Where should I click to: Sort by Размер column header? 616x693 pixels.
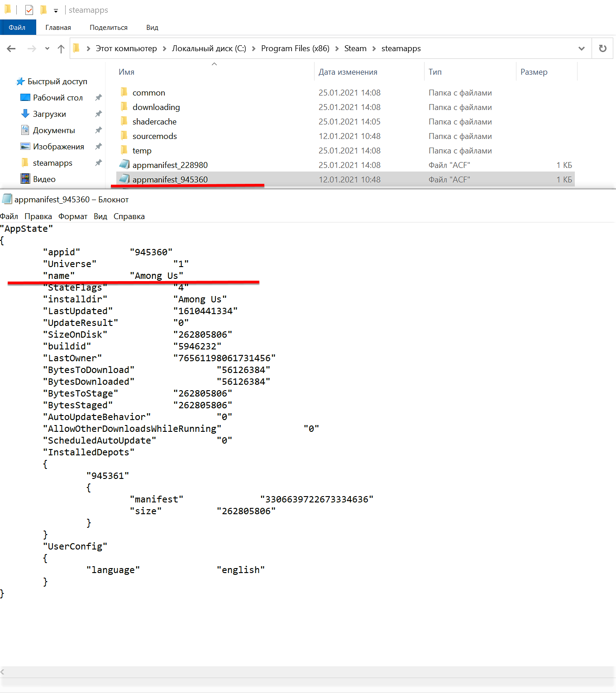click(x=534, y=72)
